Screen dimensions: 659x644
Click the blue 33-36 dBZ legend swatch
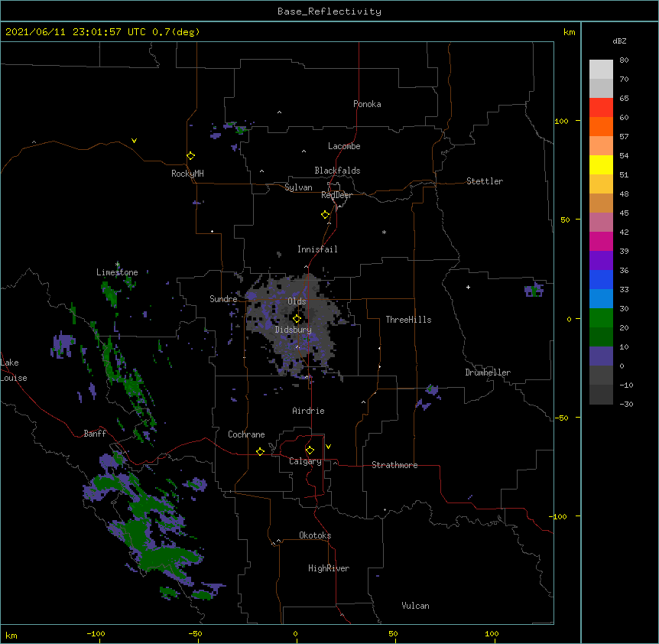[x=601, y=279]
